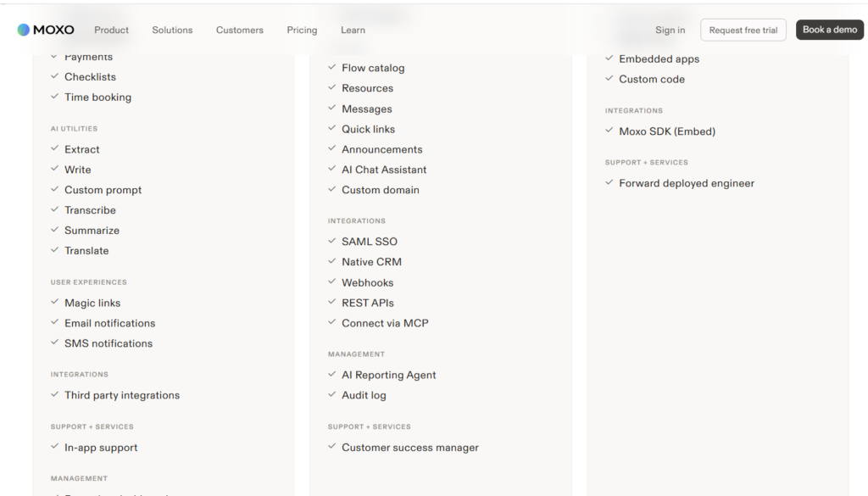
Task: Open the Solutions menu
Action: pyautogui.click(x=172, y=30)
